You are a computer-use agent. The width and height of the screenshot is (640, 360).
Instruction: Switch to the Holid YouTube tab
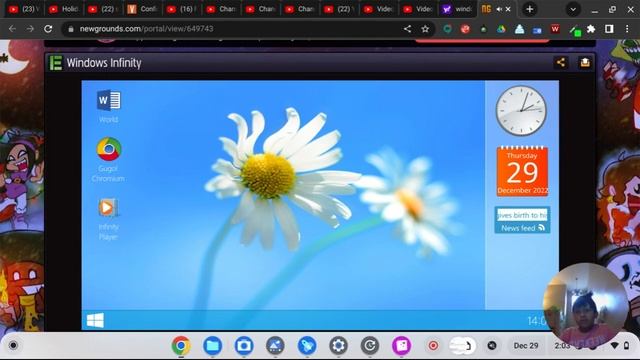click(63, 9)
